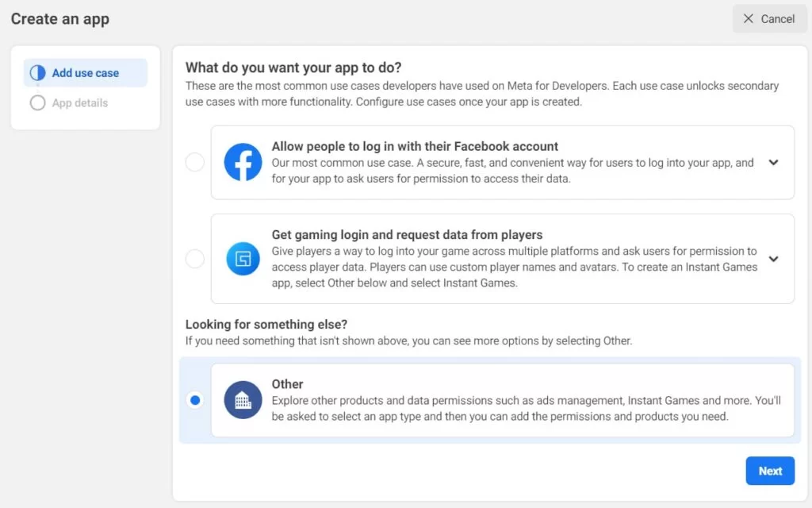The height and width of the screenshot is (508, 812).
Task: Click the Allow people to log in heading
Action: click(x=415, y=146)
